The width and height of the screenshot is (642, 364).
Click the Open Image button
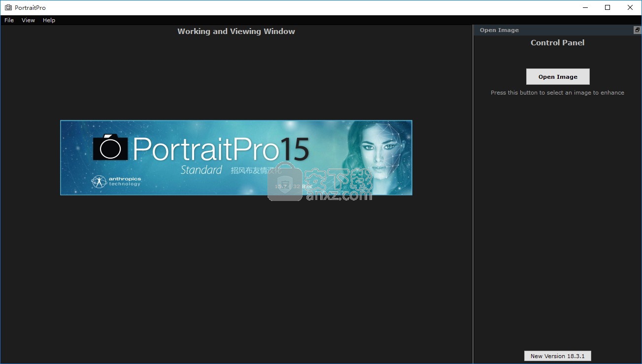click(x=558, y=77)
